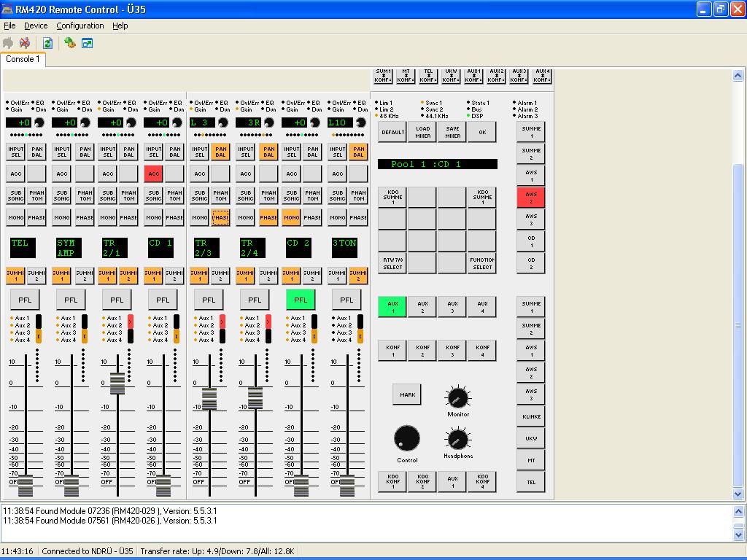Click INPUT SEL on the 3TON channel
Screen dimensions: 747x560
[337, 152]
